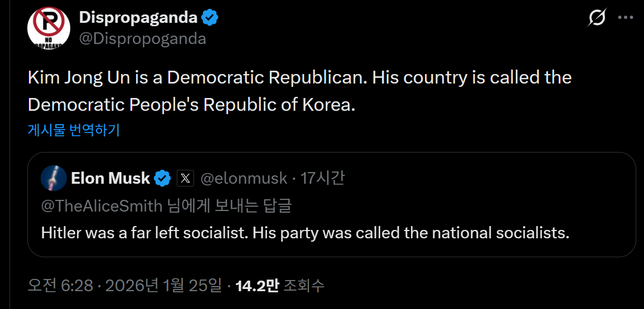Click Elon Musk's blue verified badge
The height and width of the screenshot is (309, 644).
(x=163, y=179)
